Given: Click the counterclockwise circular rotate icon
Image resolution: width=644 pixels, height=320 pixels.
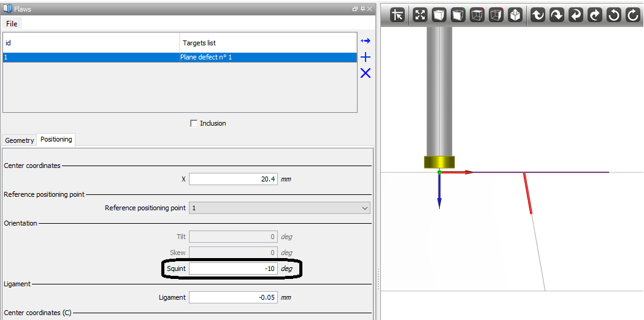Looking at the screenshot, I should coord(613,15).
